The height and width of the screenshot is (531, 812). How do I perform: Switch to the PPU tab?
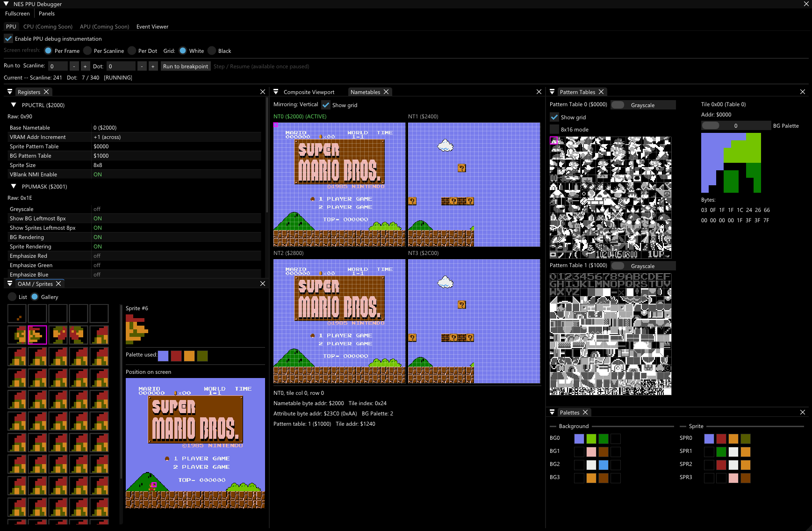[x=11, y=27]
